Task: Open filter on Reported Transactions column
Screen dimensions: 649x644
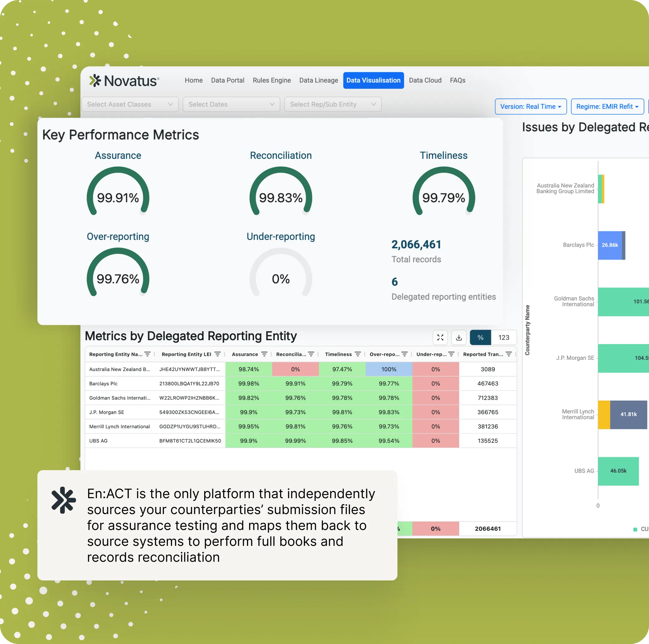Action: click(509, 354)
